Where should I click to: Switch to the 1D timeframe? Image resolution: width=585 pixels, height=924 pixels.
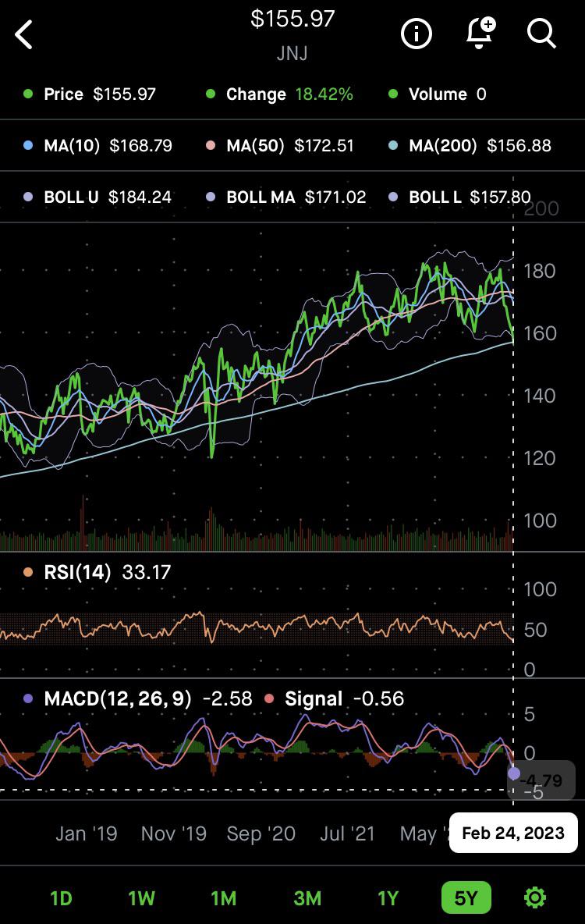[62, 898]
